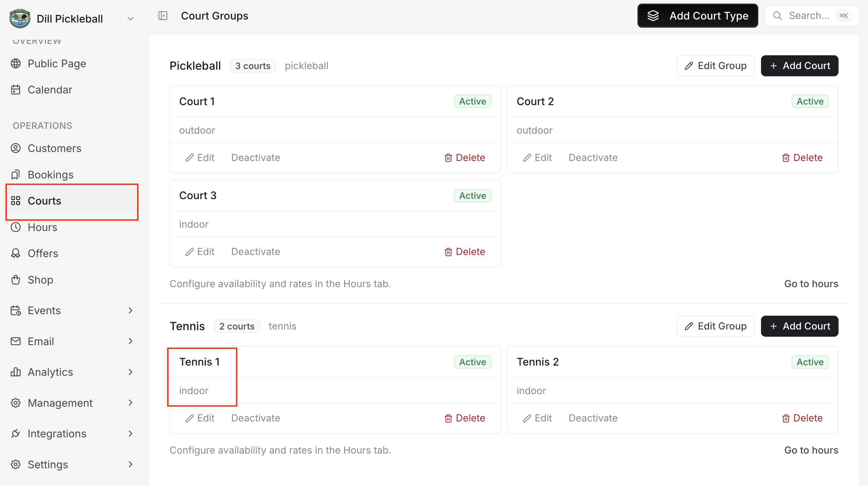
Task: Click the Pickleball group heading
Action: (x=195, y=66)
